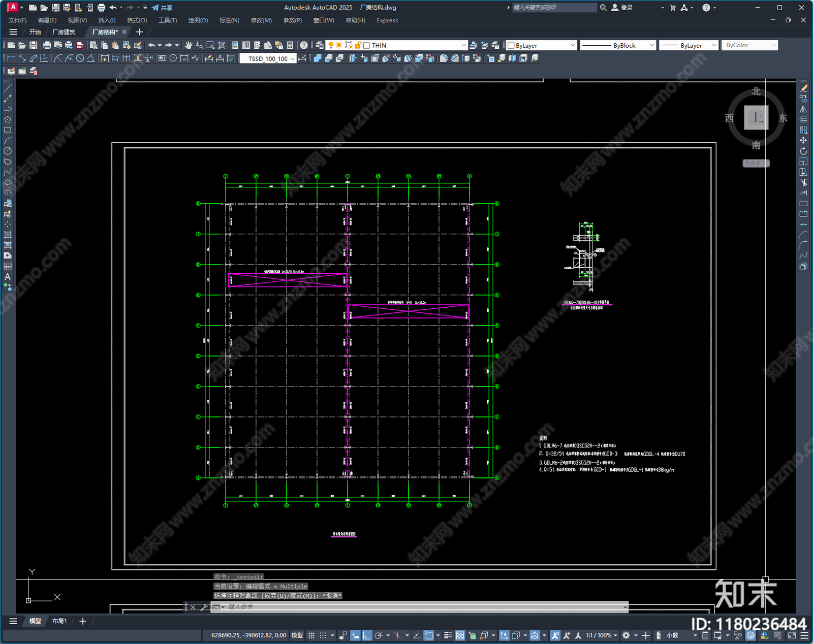Click the DWF export icon

tap(80, 45)
